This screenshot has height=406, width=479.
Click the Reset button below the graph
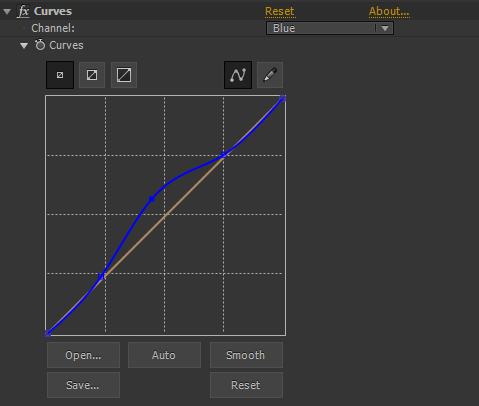246,385
